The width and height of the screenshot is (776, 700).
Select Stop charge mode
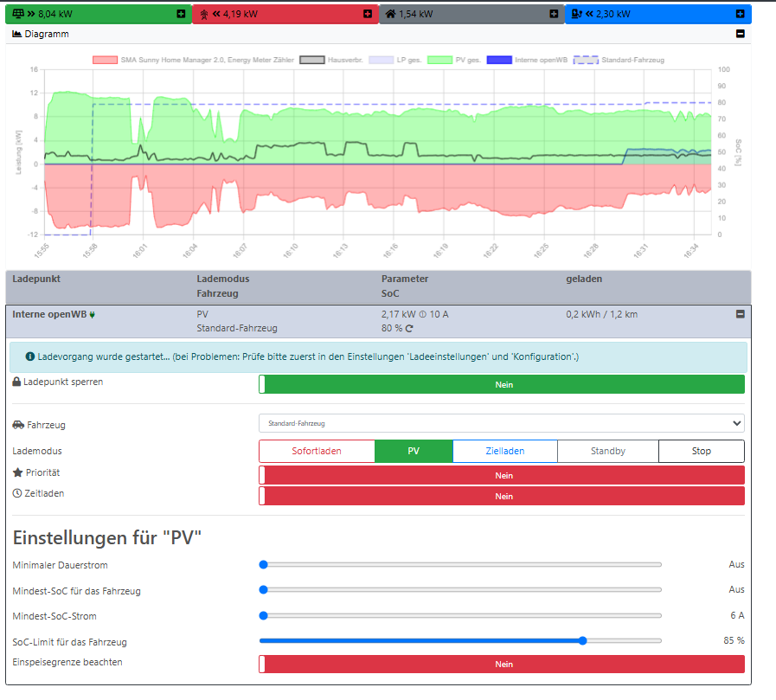click(x=702, y=451)
